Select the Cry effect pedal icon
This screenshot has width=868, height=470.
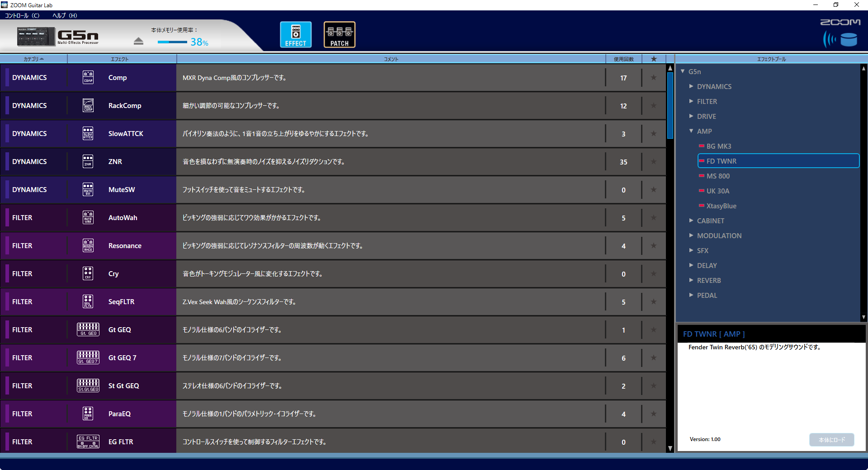[88, 273]
